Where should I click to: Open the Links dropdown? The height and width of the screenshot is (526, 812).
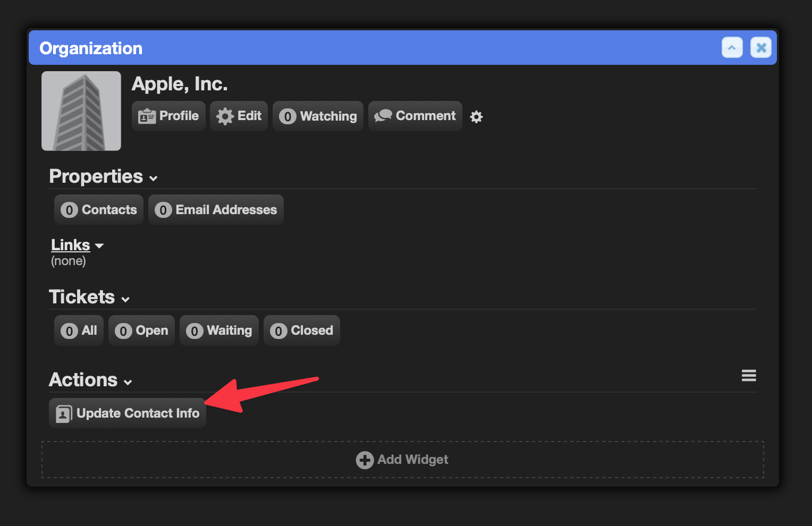(x=78, y=245)
